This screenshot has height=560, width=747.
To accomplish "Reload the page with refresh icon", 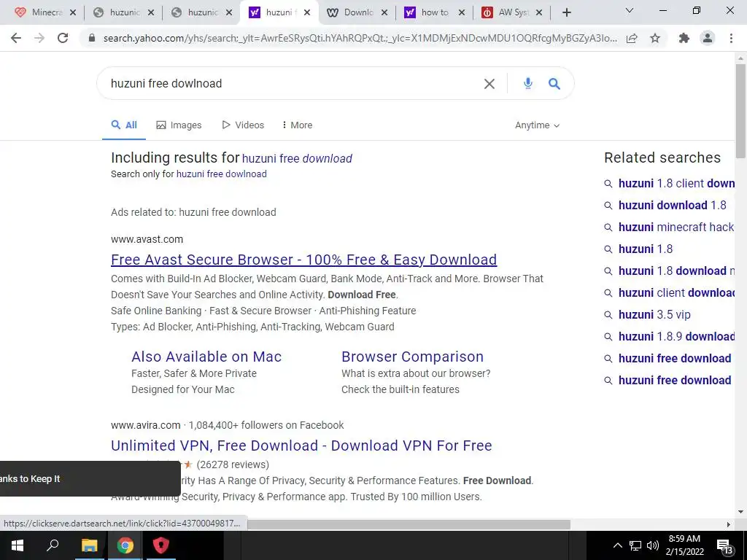I will click(63, 38).
